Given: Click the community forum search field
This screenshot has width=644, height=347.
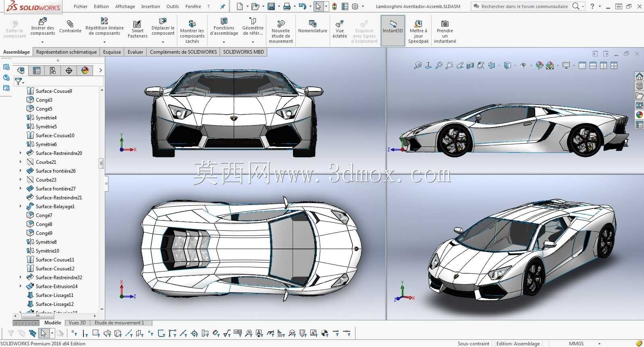Looking at the screenshot, I should click(524, 6).
